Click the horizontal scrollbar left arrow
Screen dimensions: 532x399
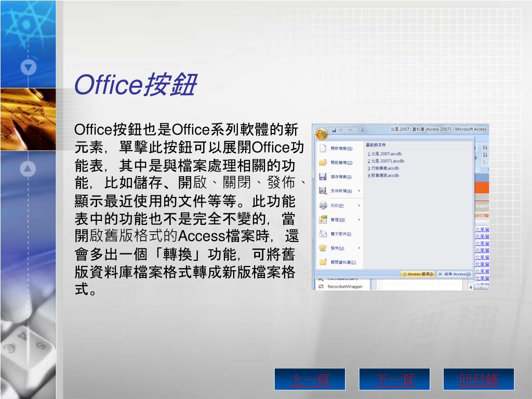click(x=471, y=287)
